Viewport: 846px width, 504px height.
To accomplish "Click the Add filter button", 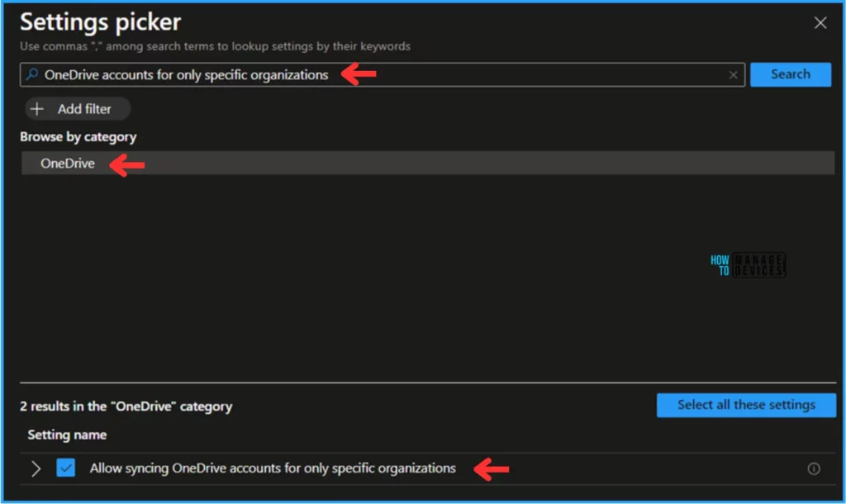I will (x=77, y=109).
